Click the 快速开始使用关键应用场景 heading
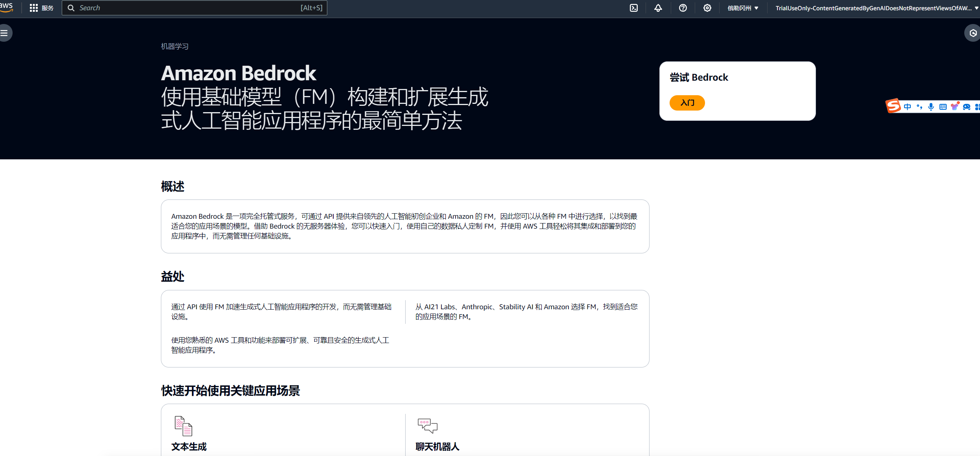 point(231,391)
